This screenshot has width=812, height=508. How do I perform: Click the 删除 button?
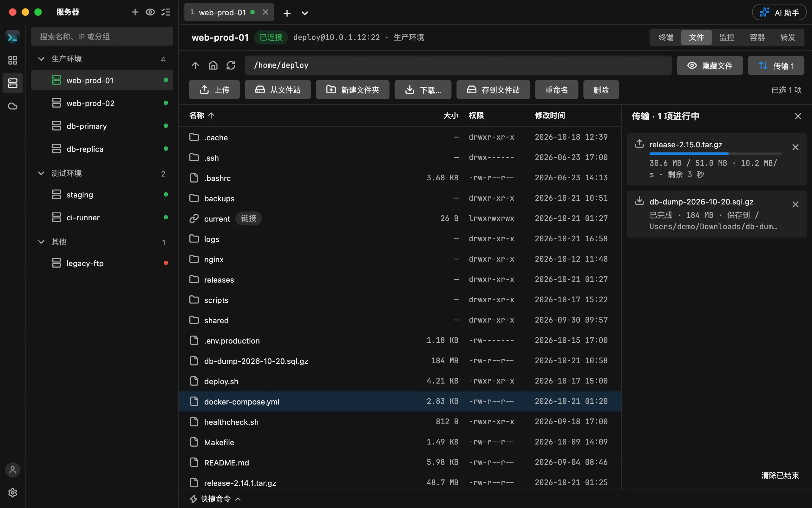pyautogui.click(x=601, y=90)
